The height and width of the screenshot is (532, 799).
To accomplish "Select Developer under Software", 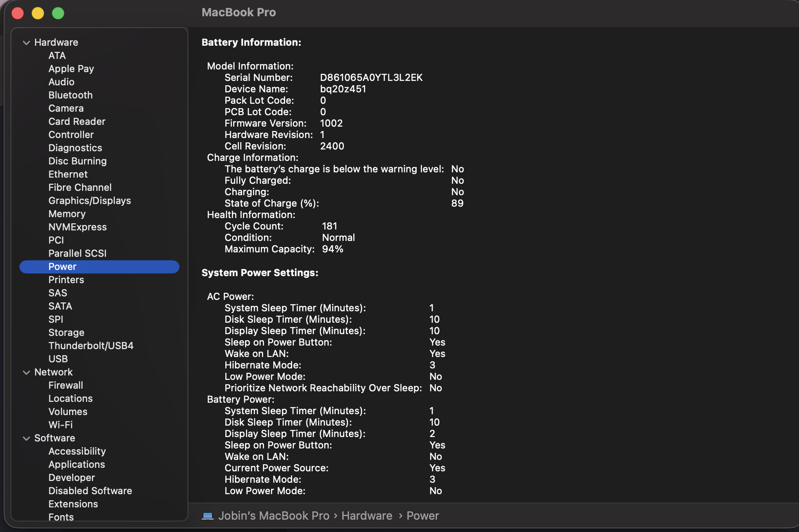I will pos(72,477).
